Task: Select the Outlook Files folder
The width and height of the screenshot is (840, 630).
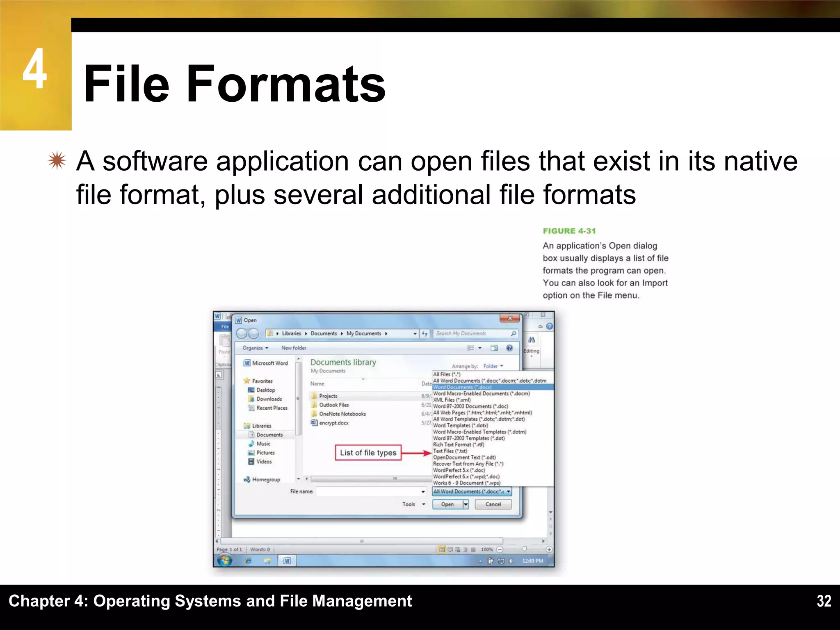Action: pos(330,405)
